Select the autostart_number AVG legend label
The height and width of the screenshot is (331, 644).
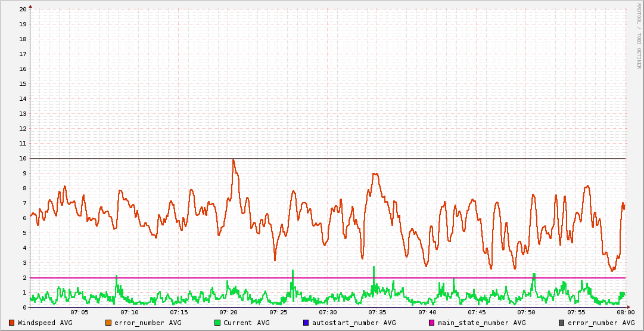354,323
